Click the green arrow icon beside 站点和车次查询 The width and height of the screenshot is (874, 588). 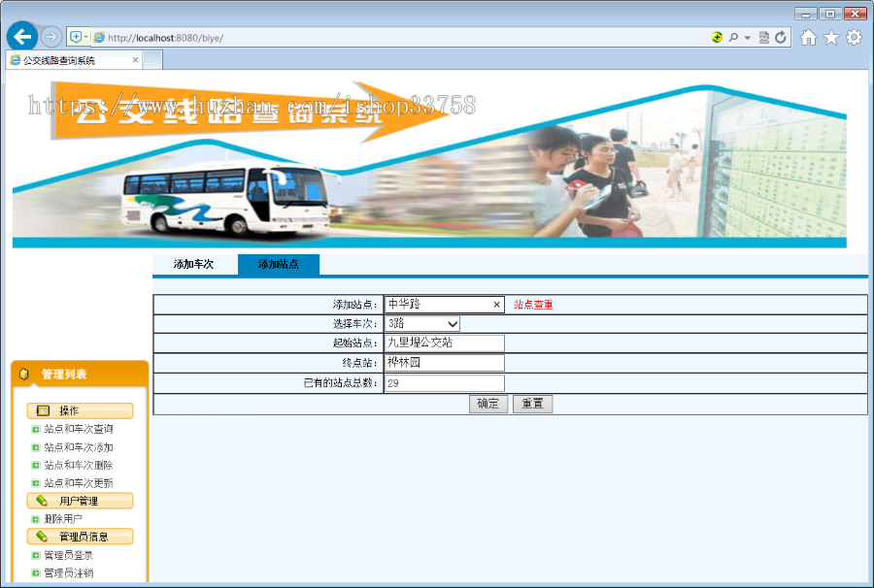tap(36, 429)
